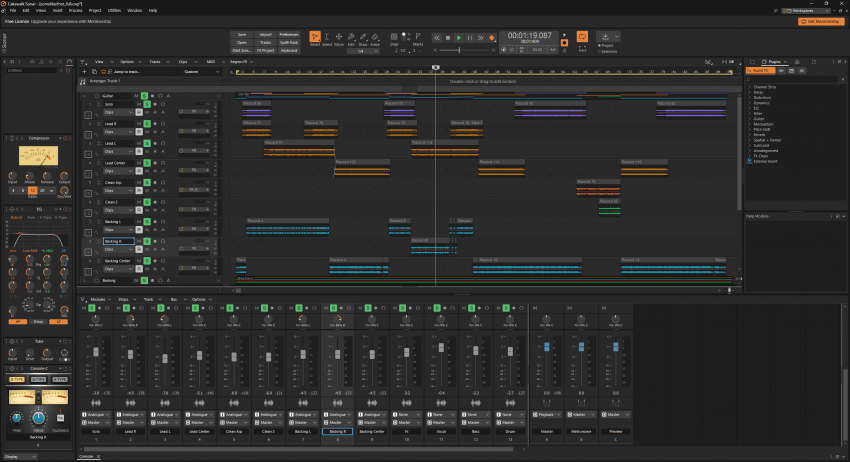
Task: Expand the Distortion plugin category
Action: pyautogui.click(x=761, y=97)
